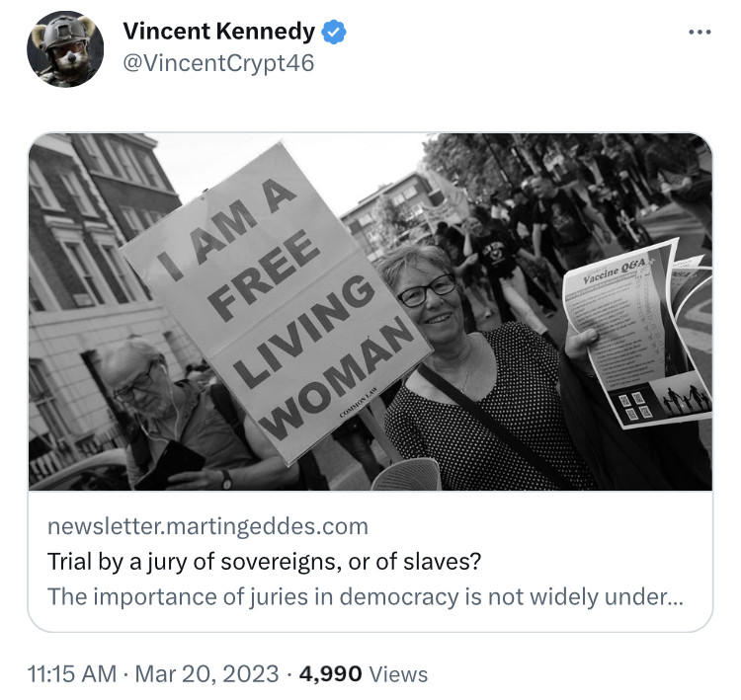Image resolution: width=741 pixels, height=700 pixels.
Task: Click the blue verified checkmark badge
Action: coord(336,33)
